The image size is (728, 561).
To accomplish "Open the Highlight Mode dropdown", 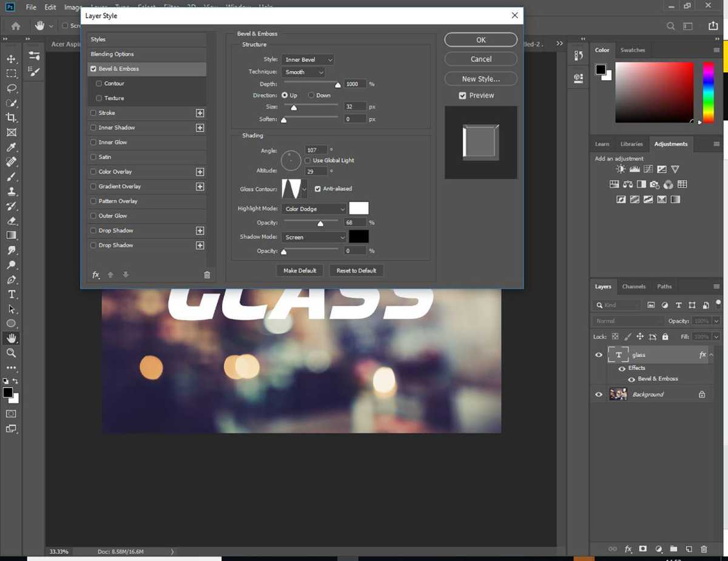I will point(314,209).
